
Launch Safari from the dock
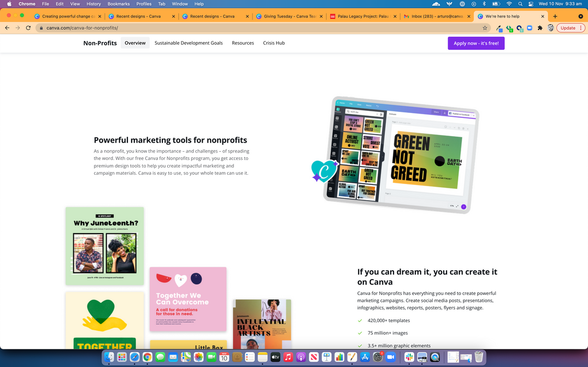(x=134, y=357)
